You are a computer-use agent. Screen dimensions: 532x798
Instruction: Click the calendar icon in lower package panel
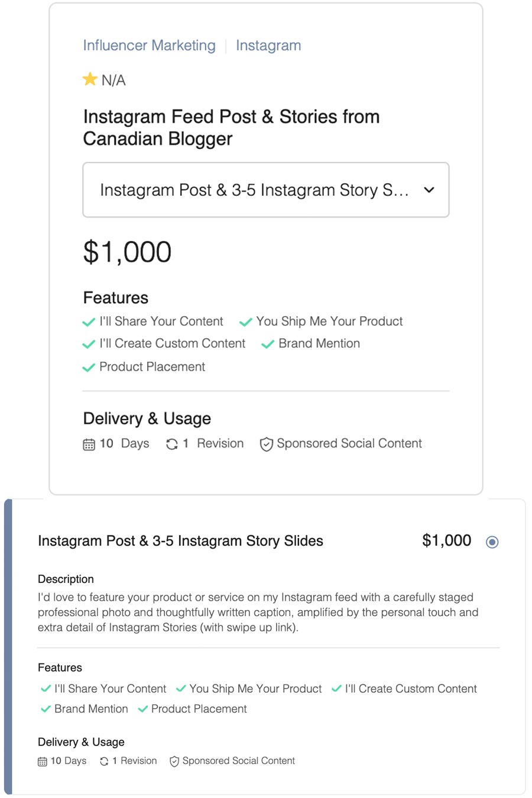[x=43, y=762]
